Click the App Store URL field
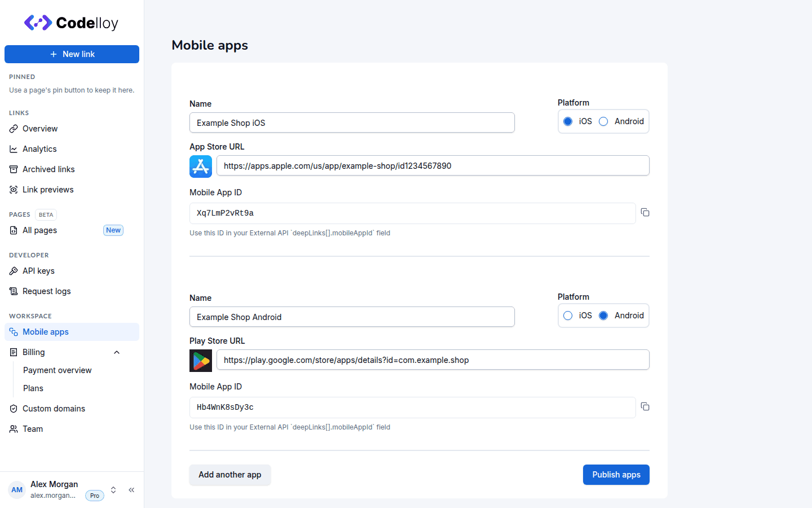Screen dimensions: 812x508 pyautogui.click(x=433, y=166)
